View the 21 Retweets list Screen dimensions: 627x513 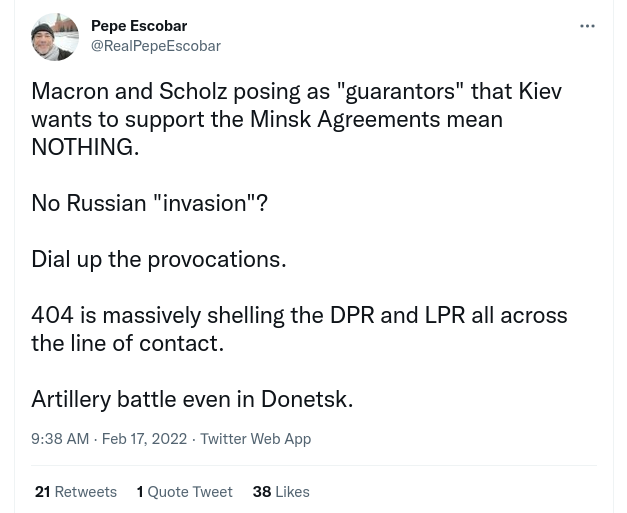pyautogui.click(x=76, y=491)
